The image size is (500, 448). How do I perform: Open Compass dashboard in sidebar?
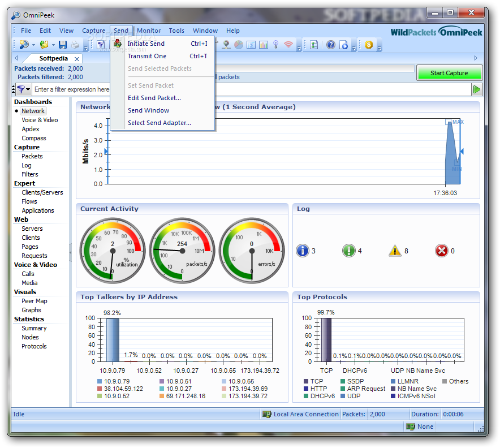[34, 138]
